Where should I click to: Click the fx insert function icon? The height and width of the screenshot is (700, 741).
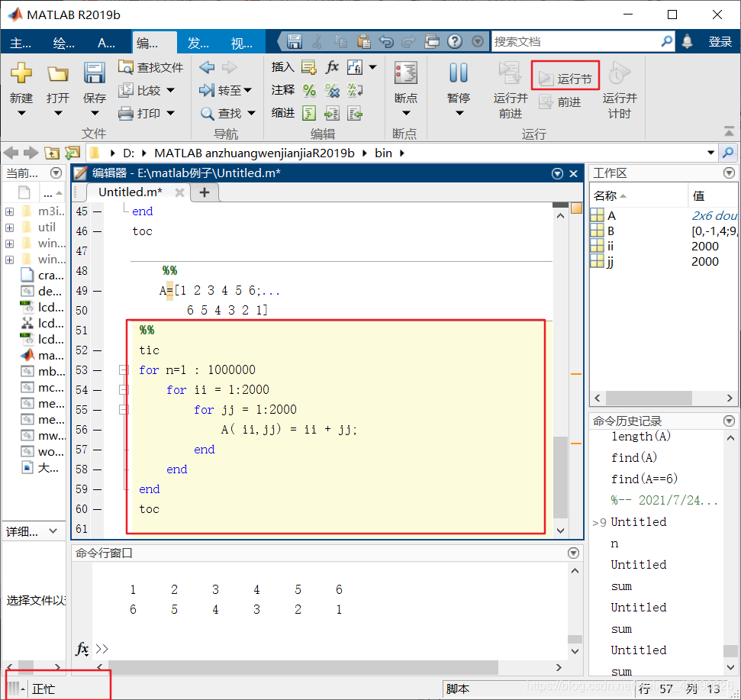[x=332, y=67]
